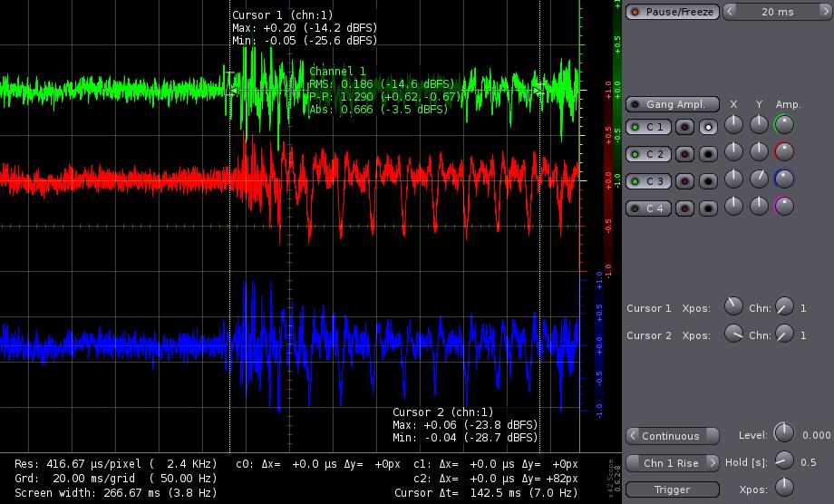The width and height of the screenshot is (834, 504).
Task: Enable the Gang Ampl. toggle
Action: 673,104
